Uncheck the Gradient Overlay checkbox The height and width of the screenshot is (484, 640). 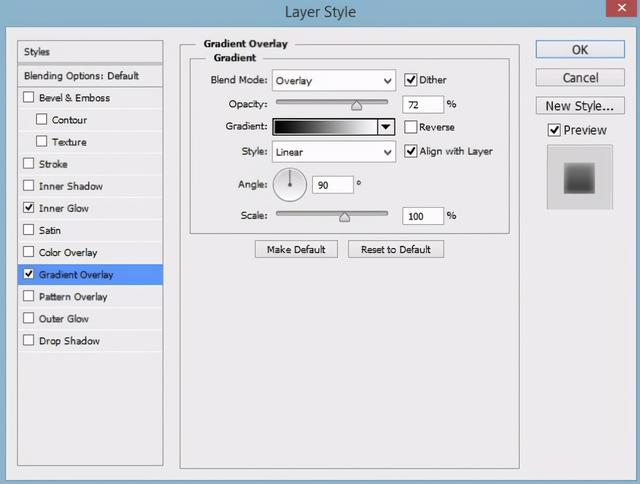pyautogui.click(x=29, y=274)
